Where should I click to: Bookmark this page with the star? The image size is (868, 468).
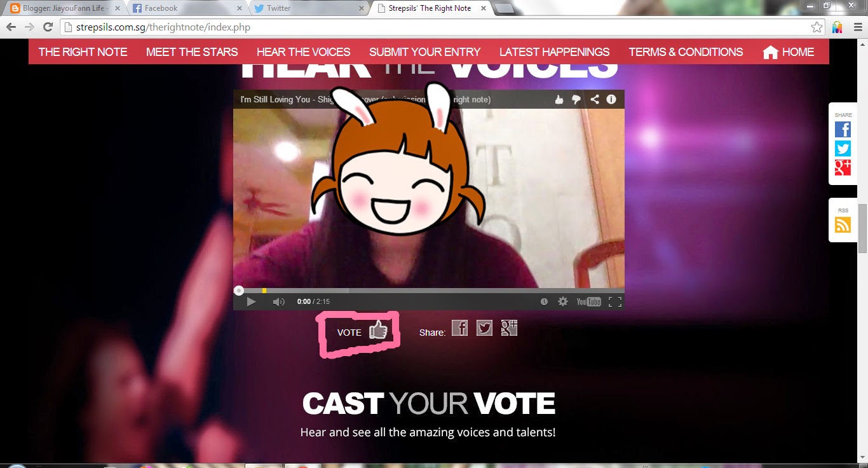coord(817,27)
